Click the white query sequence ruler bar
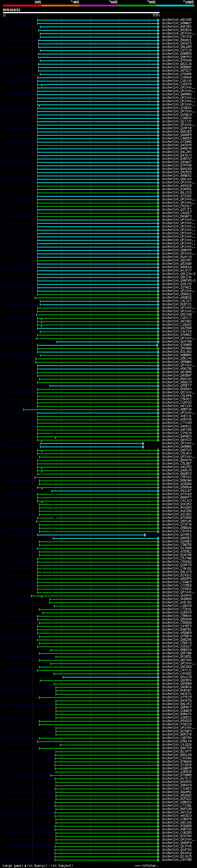Screen dimensions: 197x868 [x=81, y=12]
